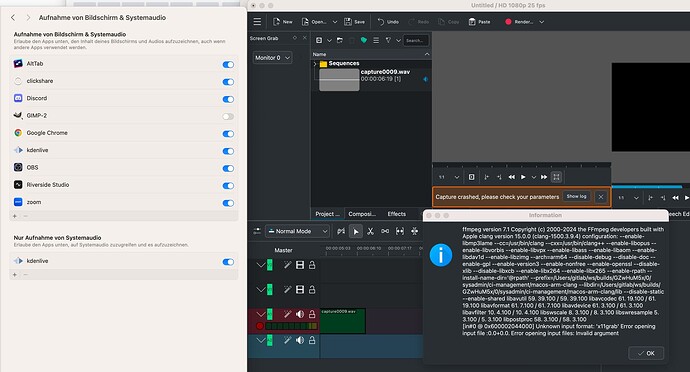Viewport: 690px width, 372px height.
Task: Click the green tag icon in project bin
Action: tap(363, 40)
